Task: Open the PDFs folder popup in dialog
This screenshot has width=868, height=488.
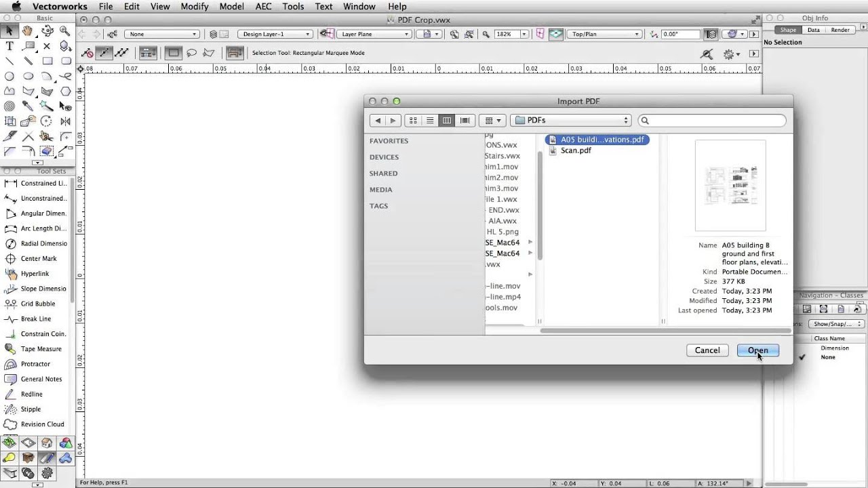Action: (x=570, y=120)
